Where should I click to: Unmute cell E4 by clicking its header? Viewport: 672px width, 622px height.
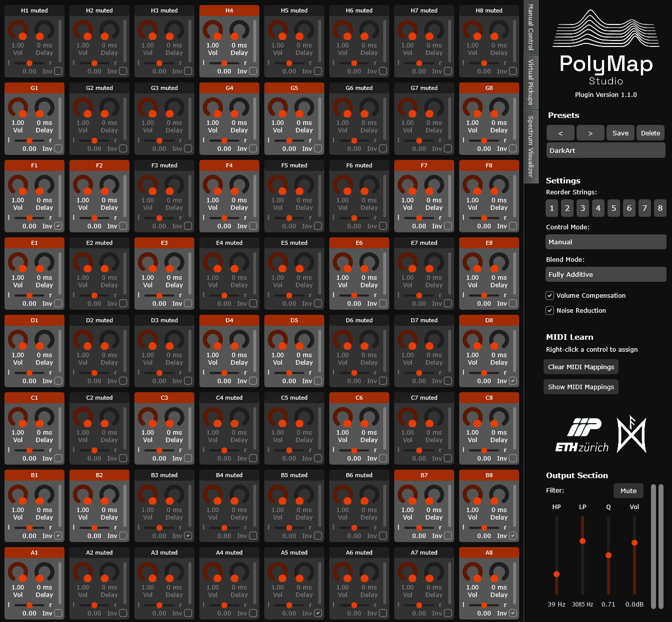pos(229,243)
